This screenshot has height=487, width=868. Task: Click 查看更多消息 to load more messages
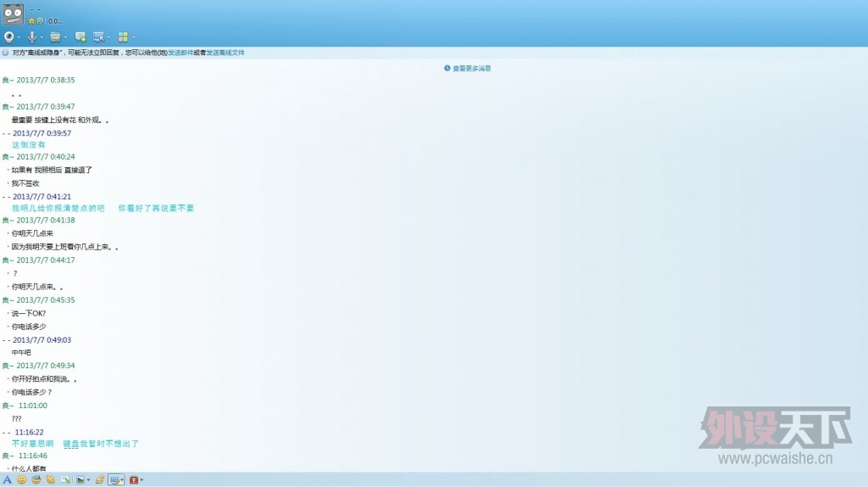[x=471, y=69]
